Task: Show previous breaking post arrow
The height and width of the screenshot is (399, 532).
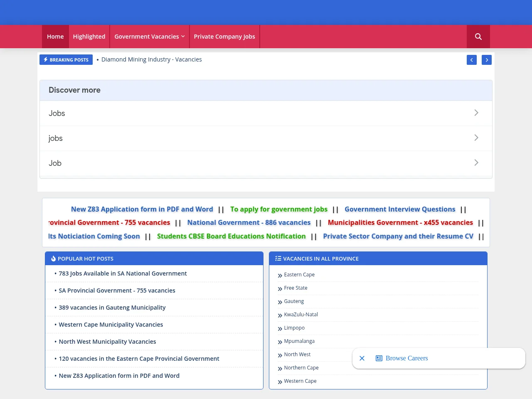Action: pos(472,60)
